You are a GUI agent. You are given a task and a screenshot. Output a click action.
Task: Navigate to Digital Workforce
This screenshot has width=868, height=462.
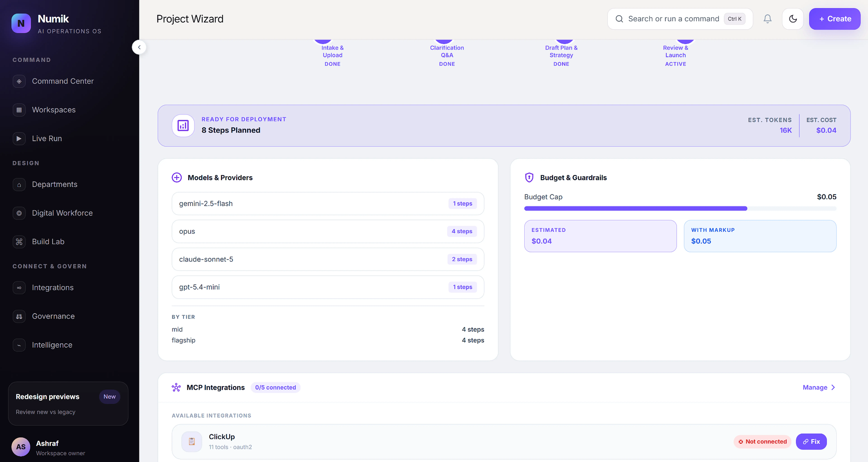click(62, 213)
